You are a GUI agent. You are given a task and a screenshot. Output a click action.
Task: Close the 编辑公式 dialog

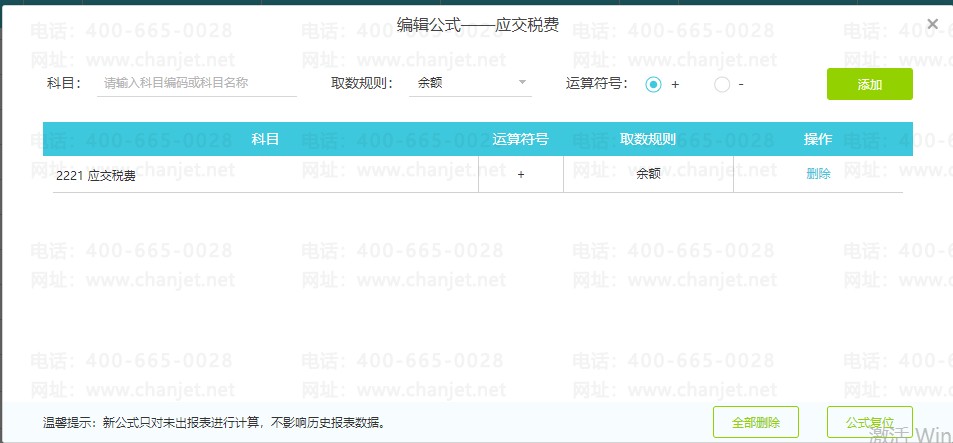tap(932, 24)
